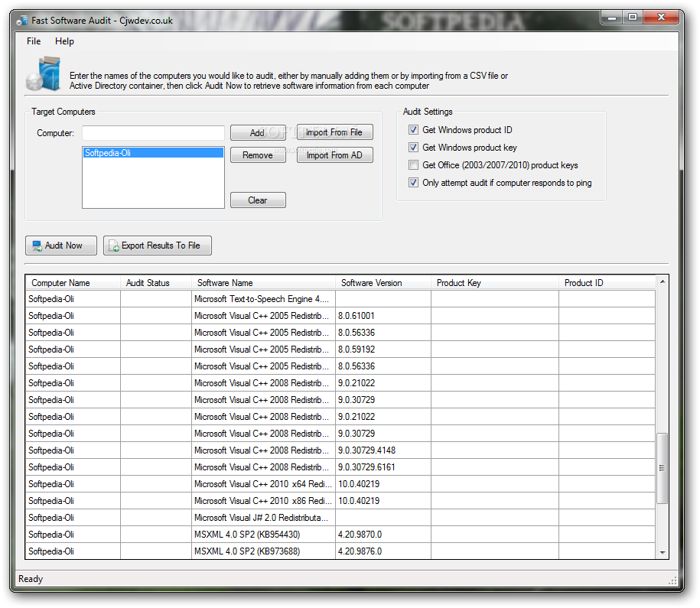This screenshot has width=700, height=608.
Task: Select MSXML 4.0 SP2 (KB954430) cell
Action: (263, 535)
